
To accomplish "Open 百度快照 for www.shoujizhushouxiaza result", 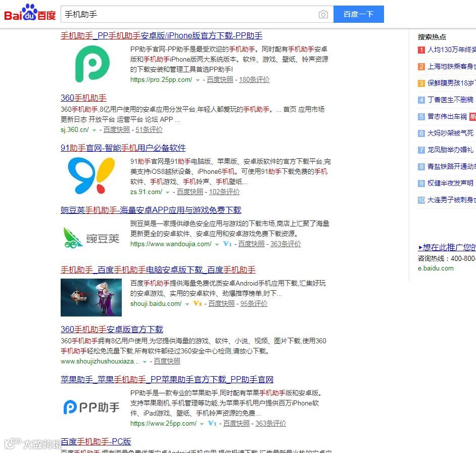I will tap(167, 361).
